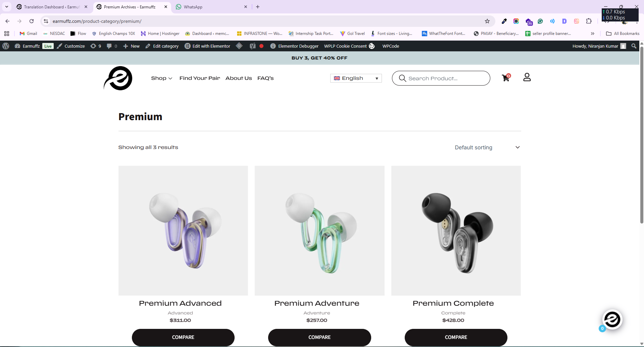Click the user account icon
Screen dimensions: 644x347
[527, 78]
